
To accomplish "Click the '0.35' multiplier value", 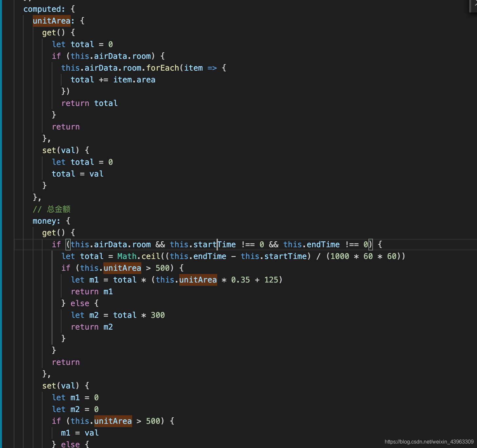I will 240,280.
